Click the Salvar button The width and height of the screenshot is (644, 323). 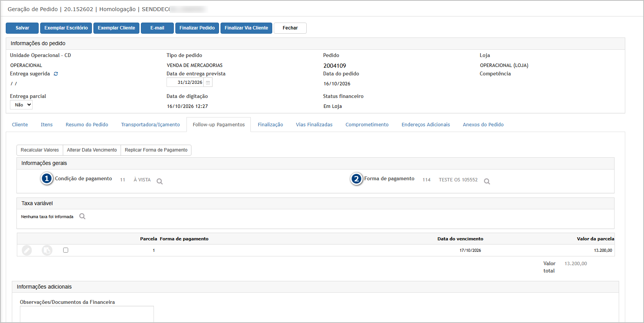[x=22, y=28]
